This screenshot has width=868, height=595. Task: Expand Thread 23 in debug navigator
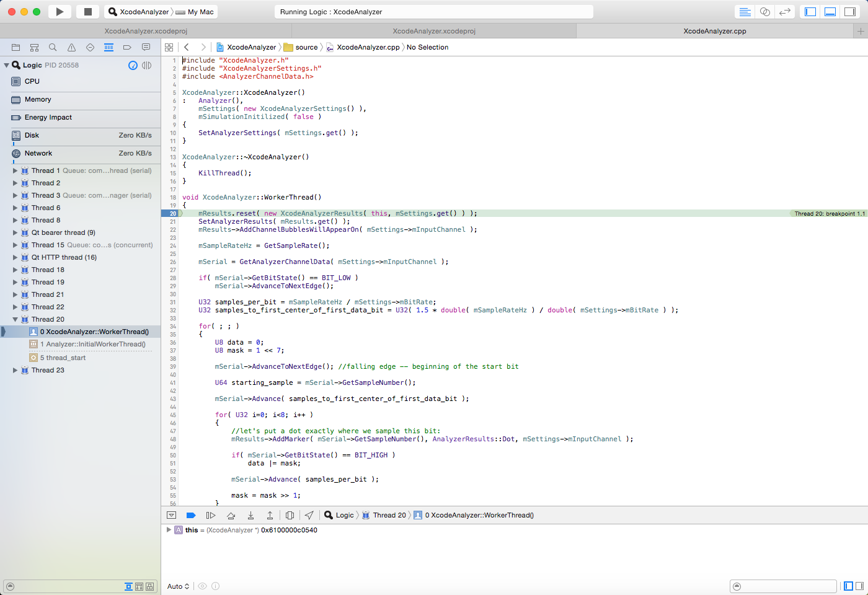(x=15, y=370)
